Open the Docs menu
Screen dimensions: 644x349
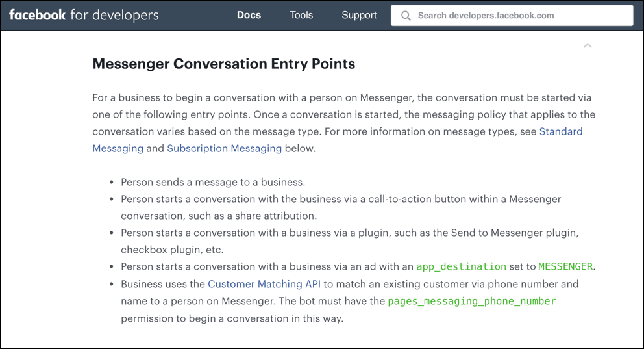[x=249, y=15]
